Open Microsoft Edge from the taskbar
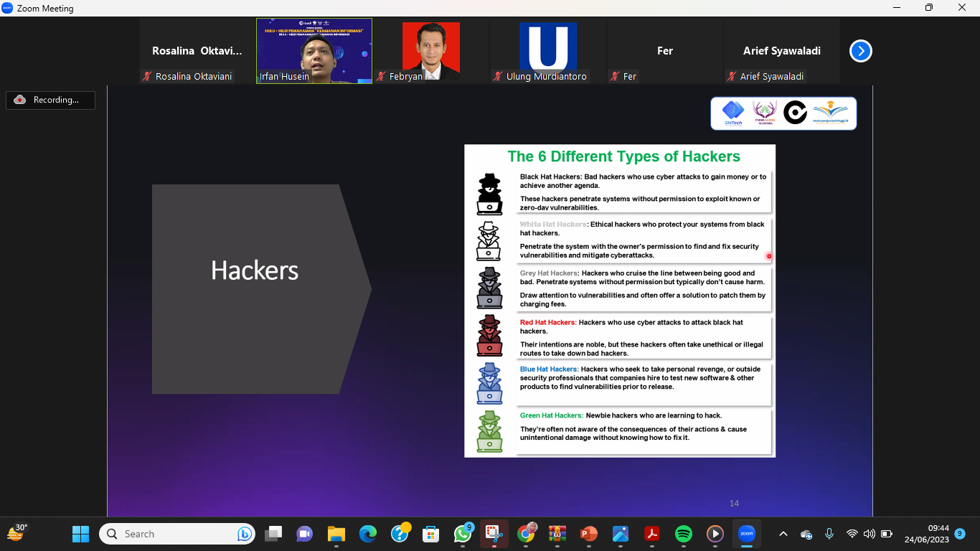The height and width of the screenshot is (551, 980). click(367, 534)
